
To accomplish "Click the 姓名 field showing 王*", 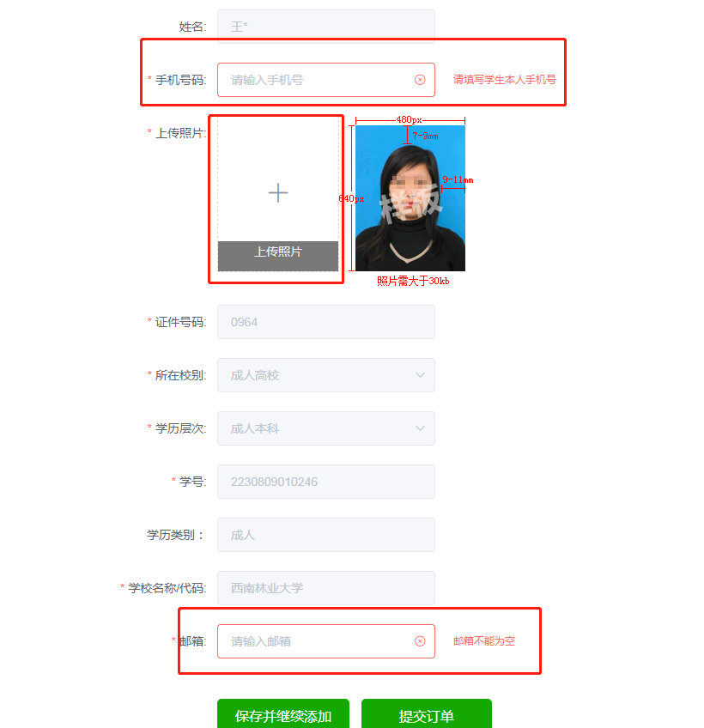I will 326,27.
